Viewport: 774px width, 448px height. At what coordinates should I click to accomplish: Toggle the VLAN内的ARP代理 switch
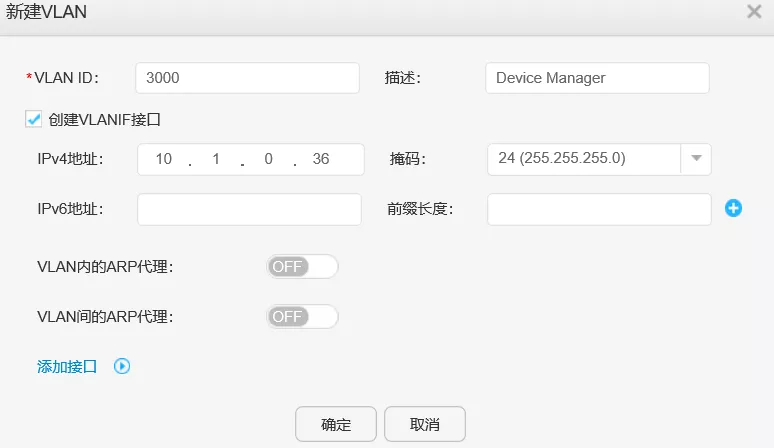pyautogui.click(x=302, y=267)
